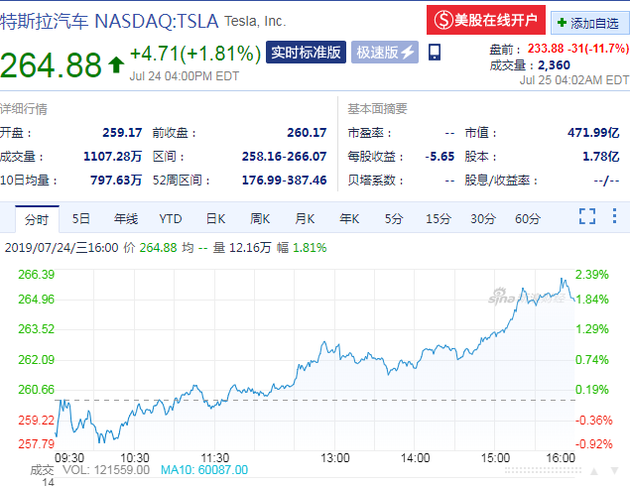Click the 266.39 price axis label
Image resolution: width=630 pixels, height=486 pixels.
(36, 275)
